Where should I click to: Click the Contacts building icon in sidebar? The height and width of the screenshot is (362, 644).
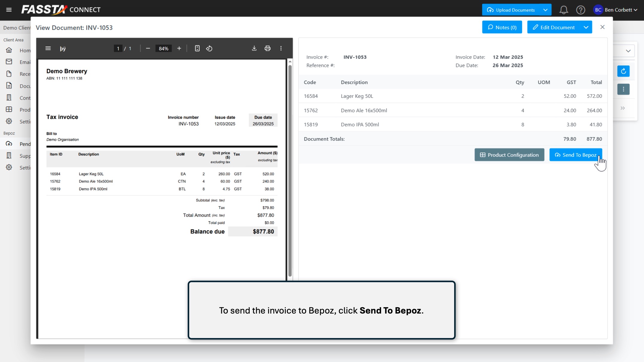coord(9,98)
